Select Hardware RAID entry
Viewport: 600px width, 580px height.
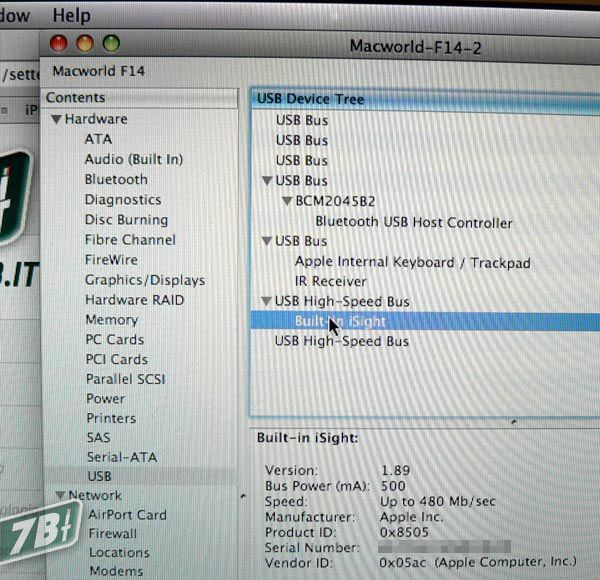tap(135, 300)
